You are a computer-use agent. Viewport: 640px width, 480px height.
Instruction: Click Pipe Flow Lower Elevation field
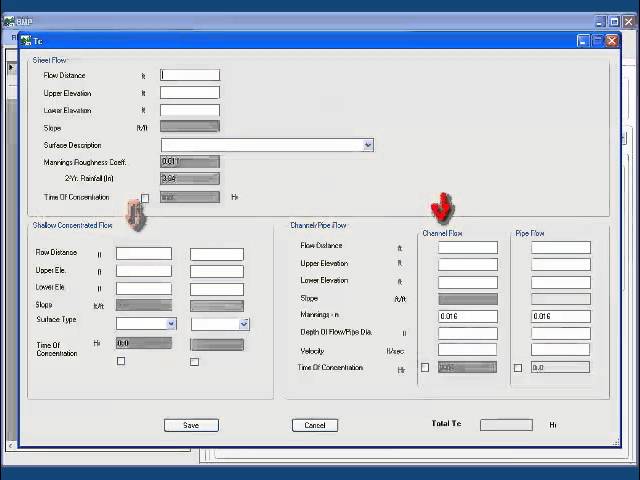coord(561,282)
